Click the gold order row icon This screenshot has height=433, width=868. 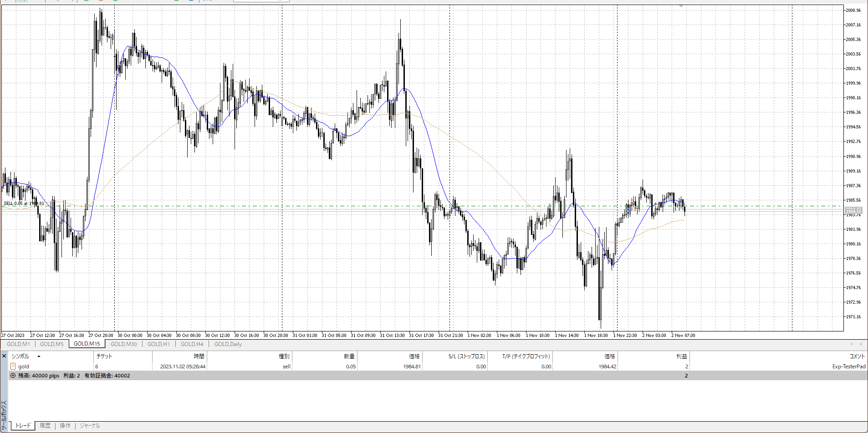(x=13, y=367)
